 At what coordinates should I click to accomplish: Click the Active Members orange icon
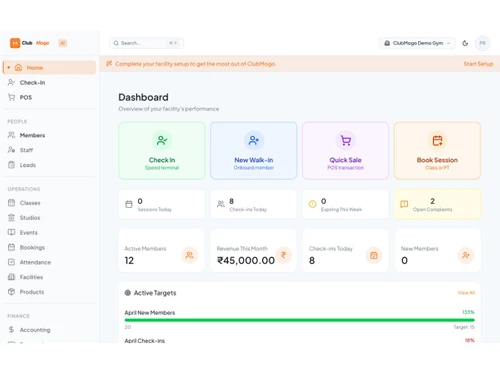[189, 255]
